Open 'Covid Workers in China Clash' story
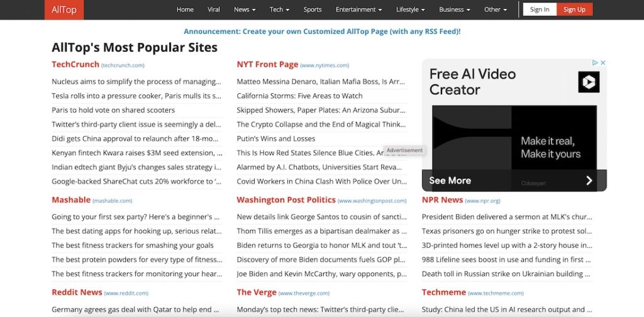Image resolution: width=644 pixels, height=317 pixels. pyautogui.click(x=321, y=182)
